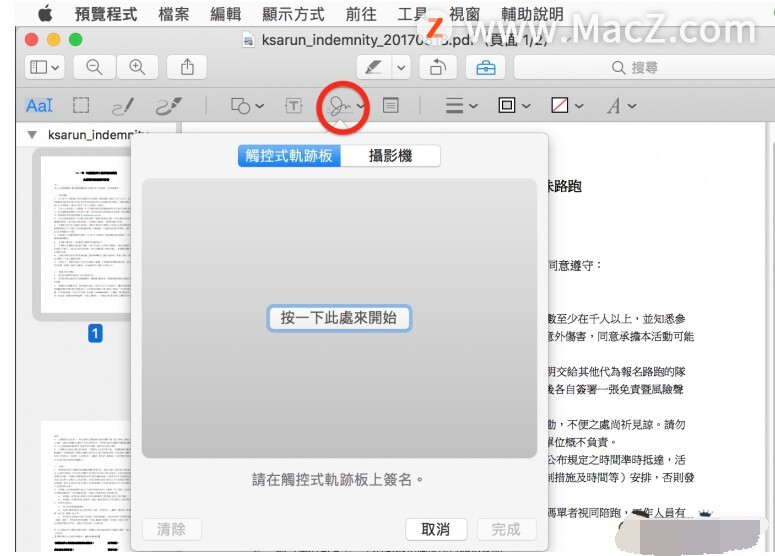
Task: Open the 編輯 menu
Action: click(225, 14)
